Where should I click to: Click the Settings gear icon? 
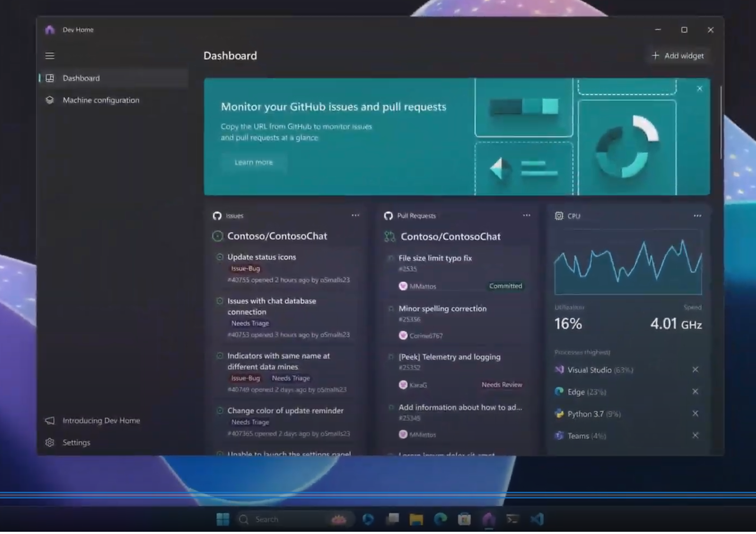[50, 443]
